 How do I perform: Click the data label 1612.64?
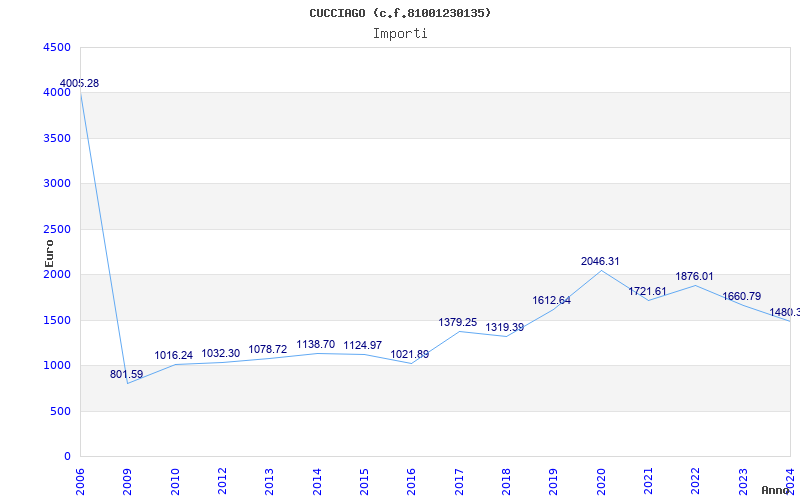[552, 301]
